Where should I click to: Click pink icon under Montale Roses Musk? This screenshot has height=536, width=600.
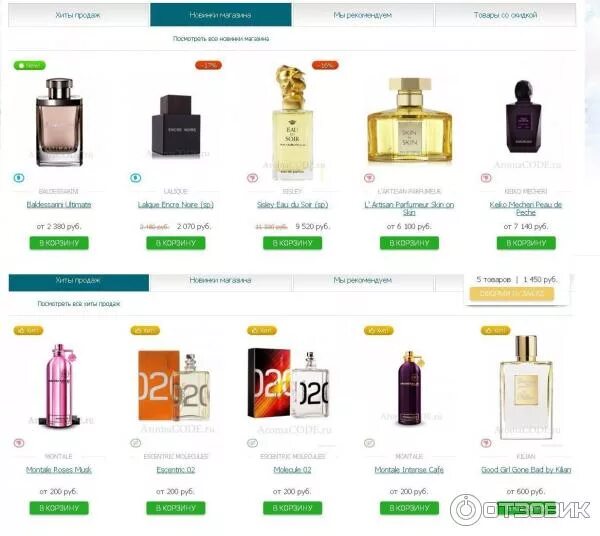19,443
